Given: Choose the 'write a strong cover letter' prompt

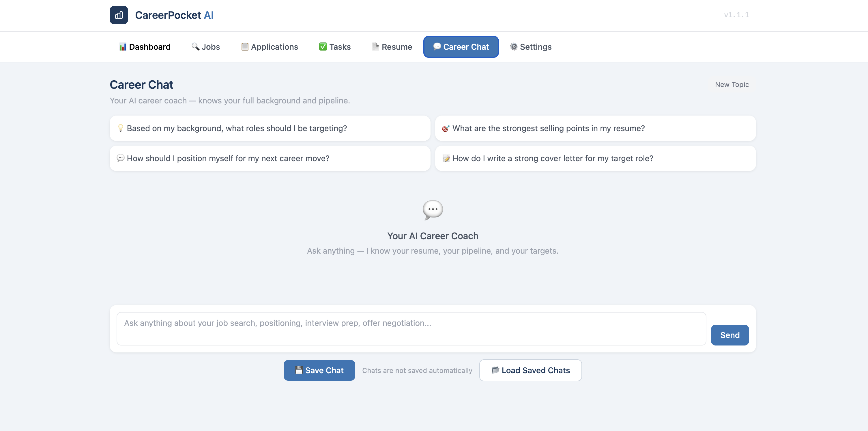Looking at the screenshot, I should click(595, 159).
